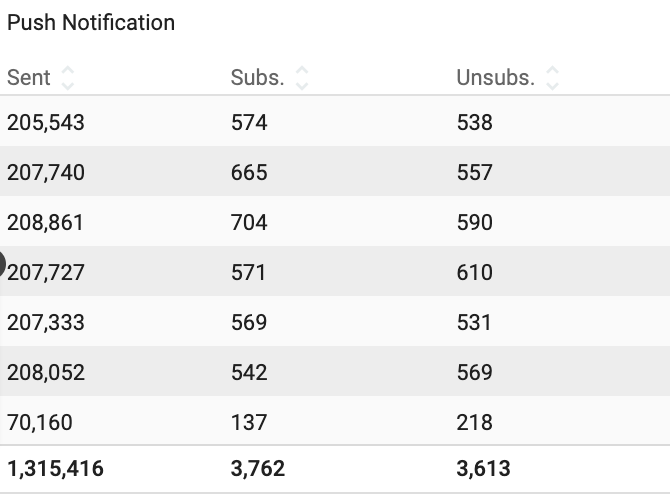Click the sort arrows beside Subs.
Viewport: 670px width, 498px height.
pos(302,77)
